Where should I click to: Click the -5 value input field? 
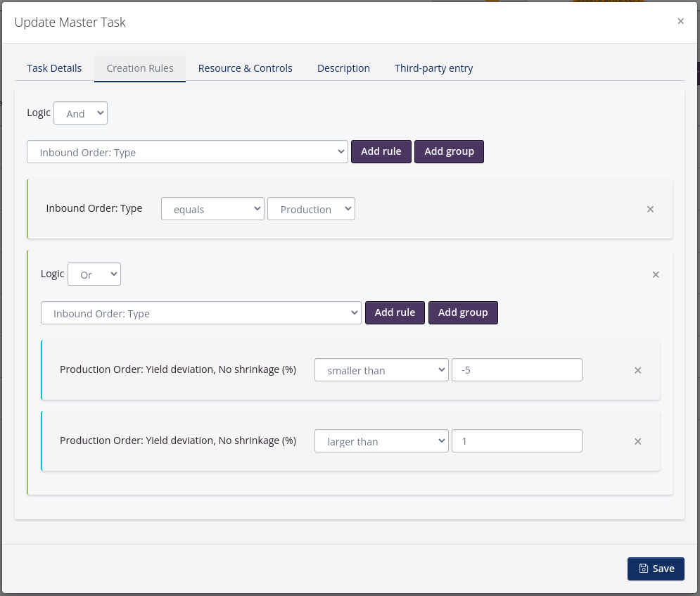pos(517,369)
